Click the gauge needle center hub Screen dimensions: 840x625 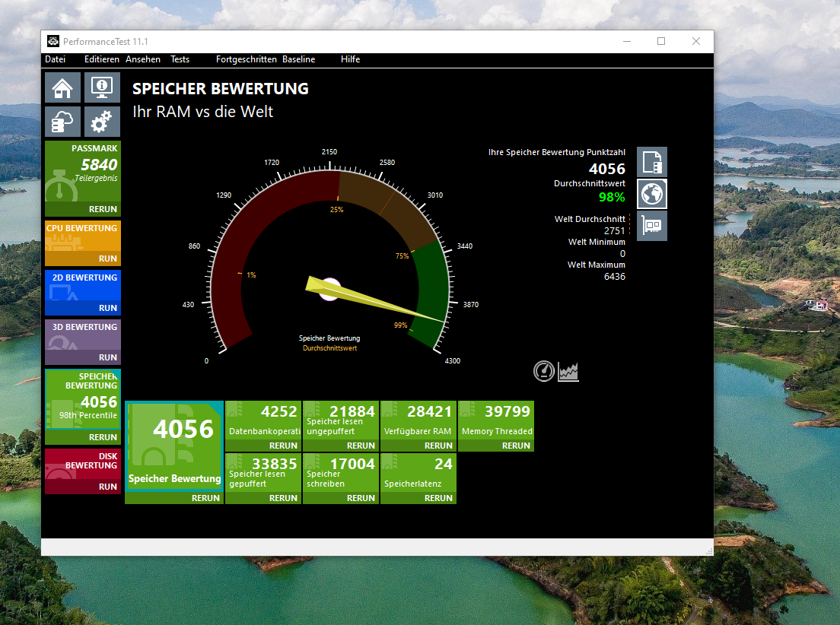pyautogui.click(x=329, y=289)
